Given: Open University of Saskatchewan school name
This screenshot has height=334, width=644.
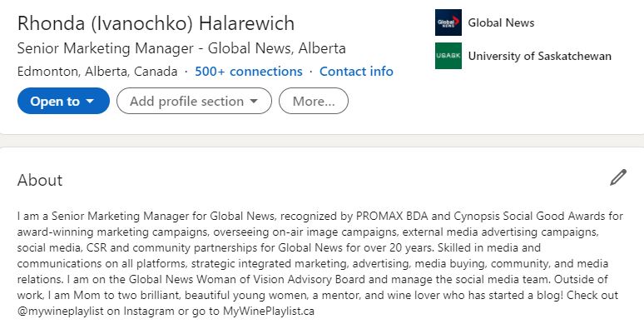Looking at the screenshot, I should click(x=539, y=57).
